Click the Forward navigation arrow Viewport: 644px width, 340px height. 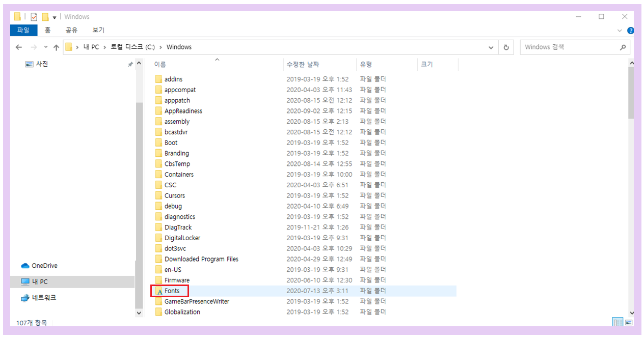point(34,47)
